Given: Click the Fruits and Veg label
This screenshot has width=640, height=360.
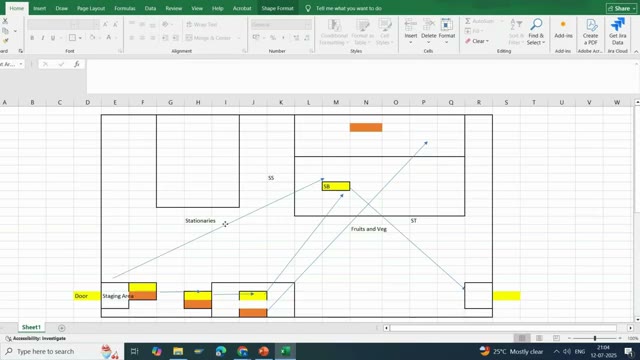Looking at the screenshot, I should coord(369,229).
